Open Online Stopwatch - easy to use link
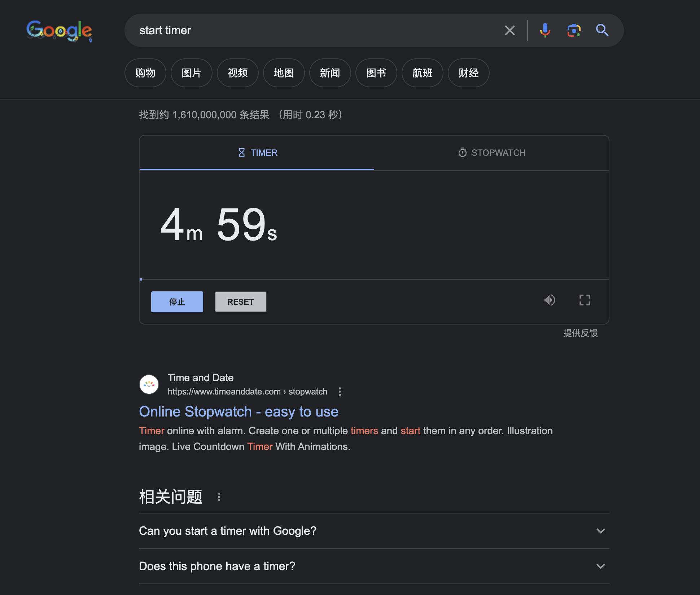 tap(239, 412)
